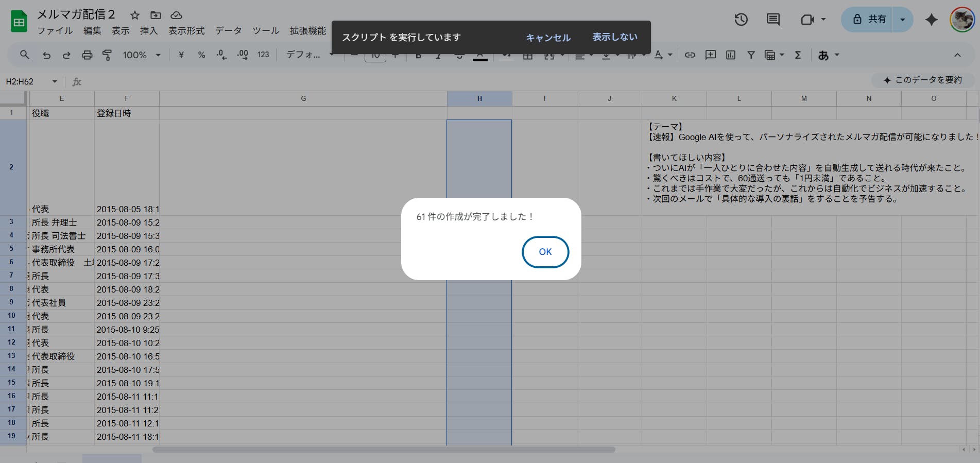This screenshot has height=463, width=980.
Task: Show all comments icon
Action: 772,20
